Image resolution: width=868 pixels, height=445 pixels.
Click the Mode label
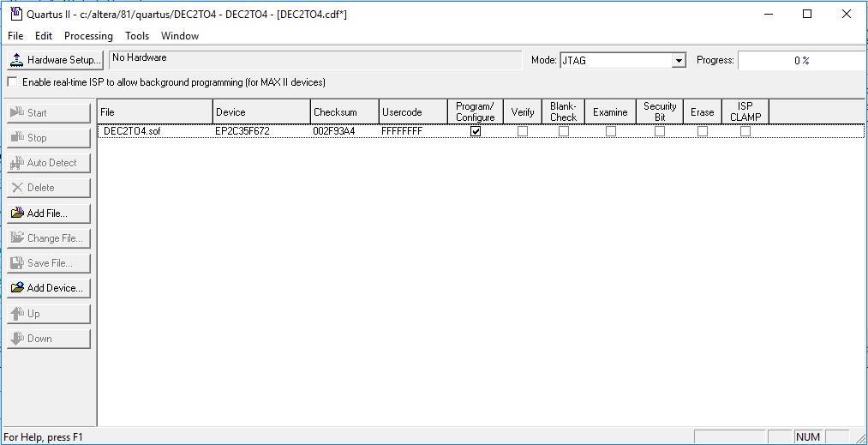tap(543, 60)
